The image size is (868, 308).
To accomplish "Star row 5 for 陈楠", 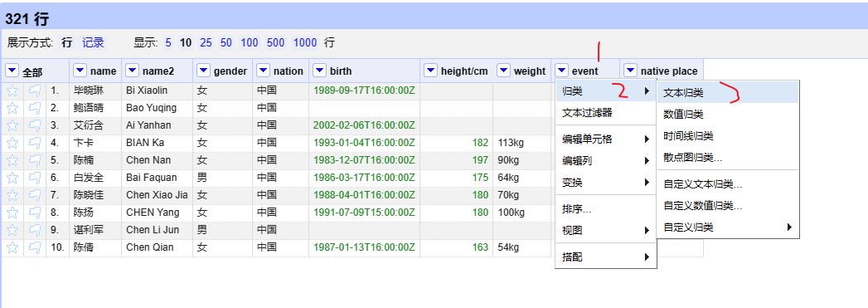I will [x=12, y=160].
